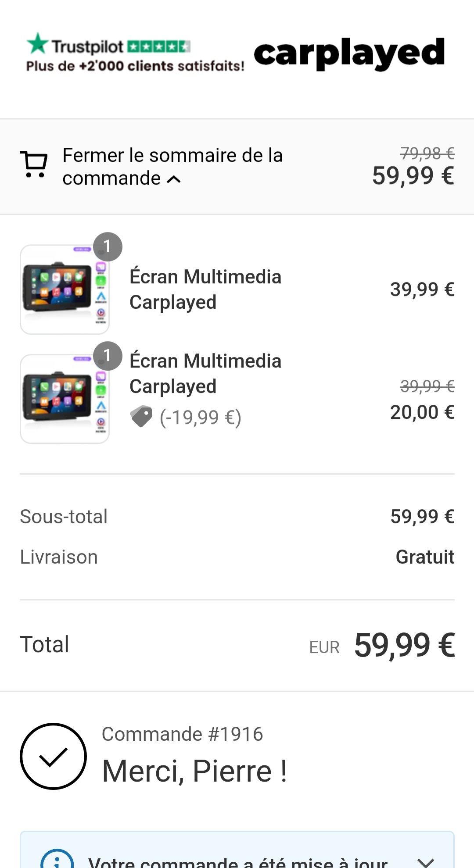The width and height of the screenshot is (474, 868).
Task: Click the 'Gratuit' delivery value
Action: [424, 557]
